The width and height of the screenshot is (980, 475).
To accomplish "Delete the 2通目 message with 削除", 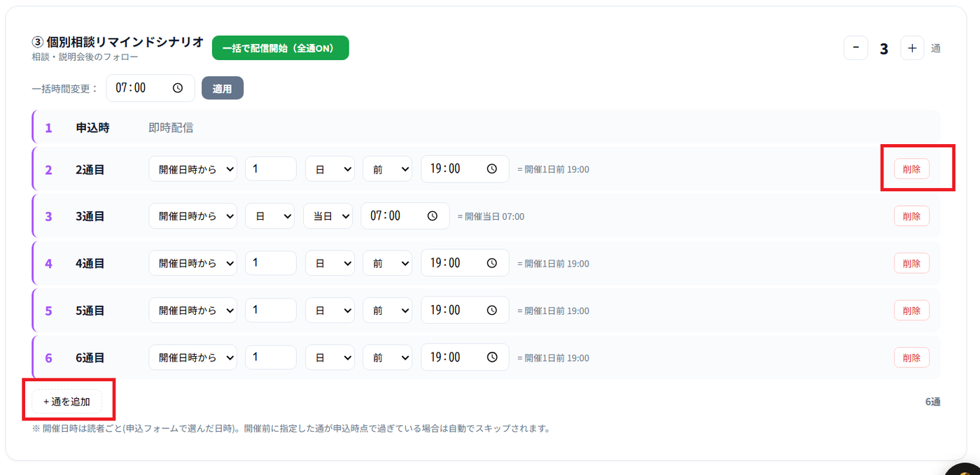I will pyautogui.click(x=911, y=169).
